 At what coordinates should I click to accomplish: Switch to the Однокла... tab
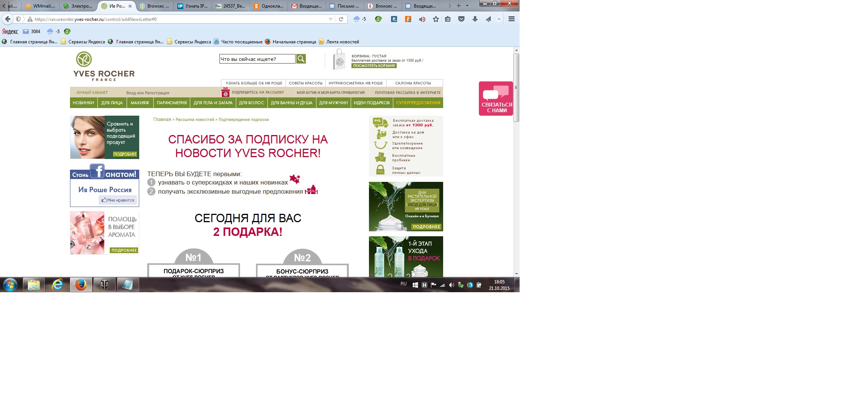pyautogui.click(x=269, y=6)
